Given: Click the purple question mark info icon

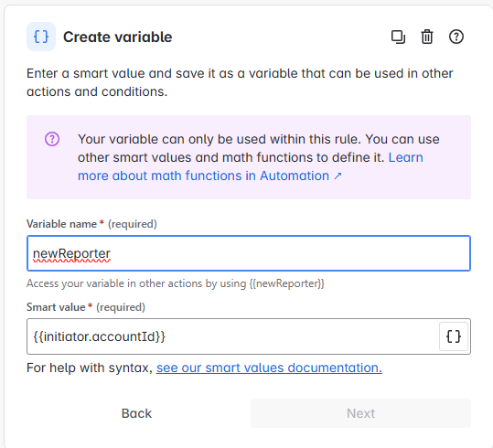Looking at the screenshot, I should point(52,139).
